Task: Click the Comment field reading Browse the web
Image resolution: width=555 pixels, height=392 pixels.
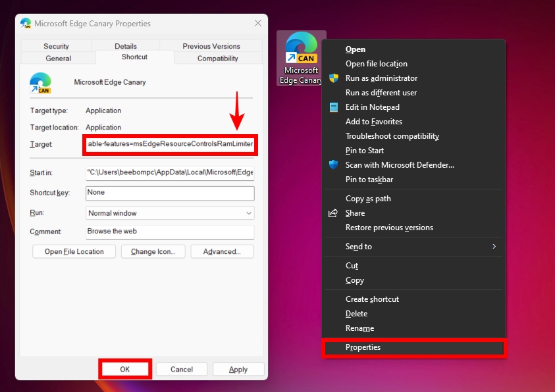Action: 170,232
